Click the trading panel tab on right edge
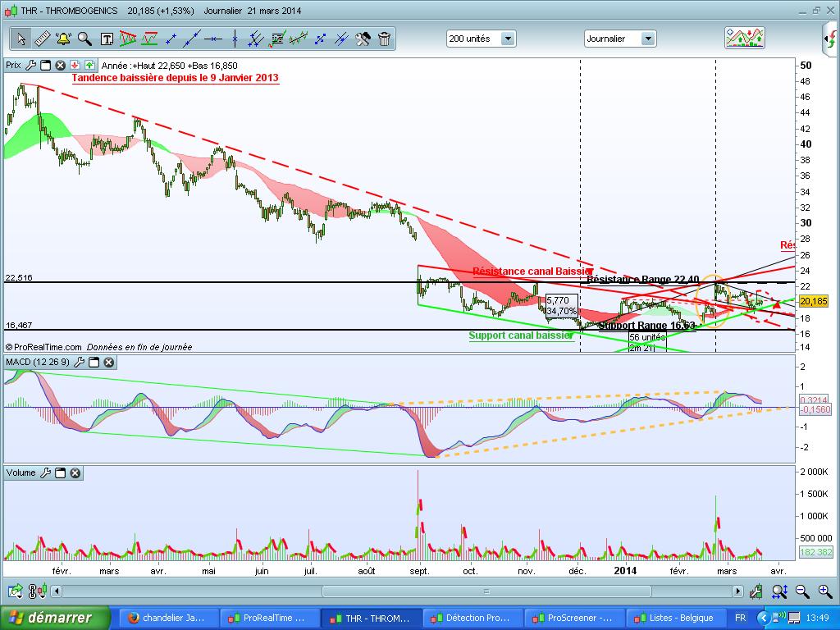Viewport: 840px width, 630px height. (x=831, y=39)
